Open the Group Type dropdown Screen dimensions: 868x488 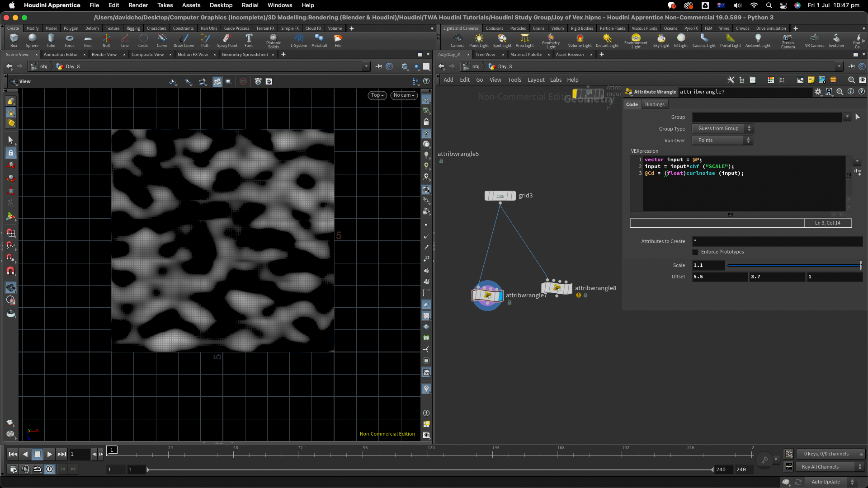[x=722, y=129]
